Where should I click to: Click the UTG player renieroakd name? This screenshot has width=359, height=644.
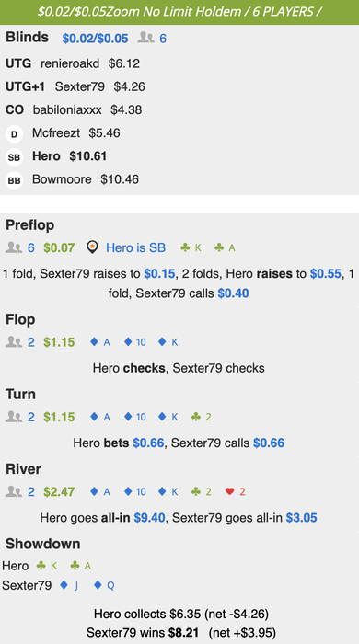click(70, 63)
